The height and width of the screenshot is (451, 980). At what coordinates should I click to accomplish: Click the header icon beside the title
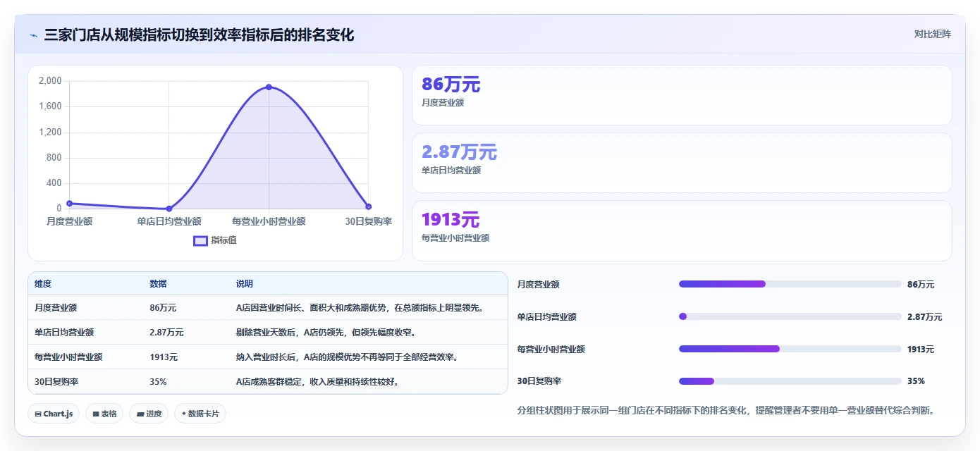point(33,35)
